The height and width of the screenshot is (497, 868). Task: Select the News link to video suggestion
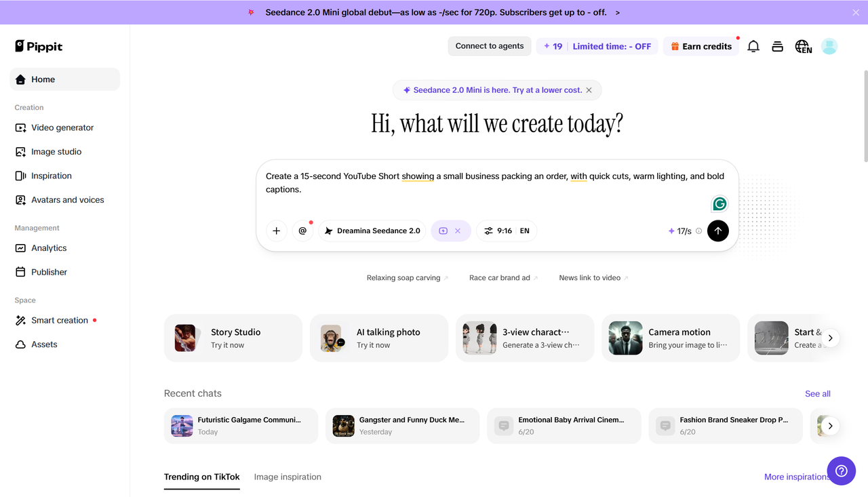tap(594, 278)
